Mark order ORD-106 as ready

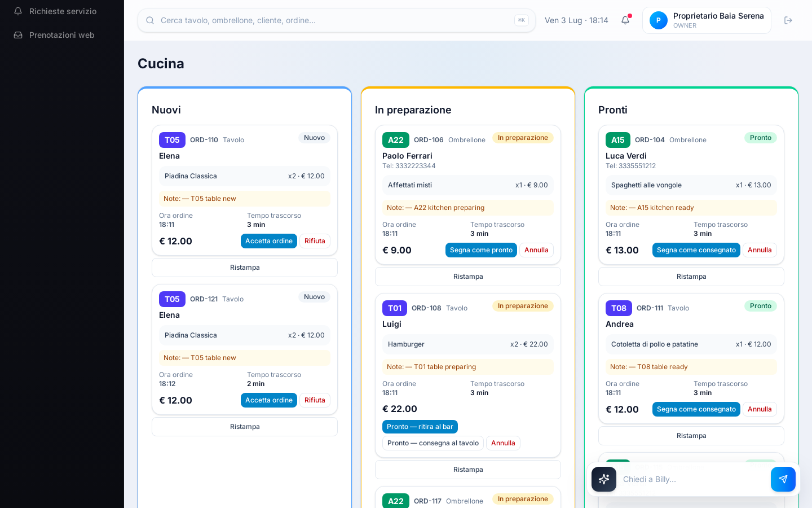coord(481,250)
